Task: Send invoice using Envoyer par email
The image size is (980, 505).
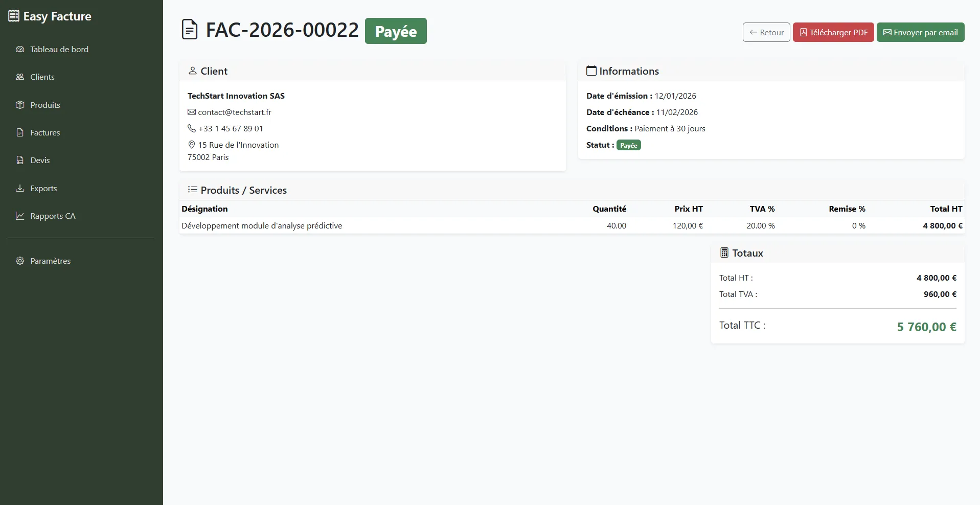Action: coord(920,32)
